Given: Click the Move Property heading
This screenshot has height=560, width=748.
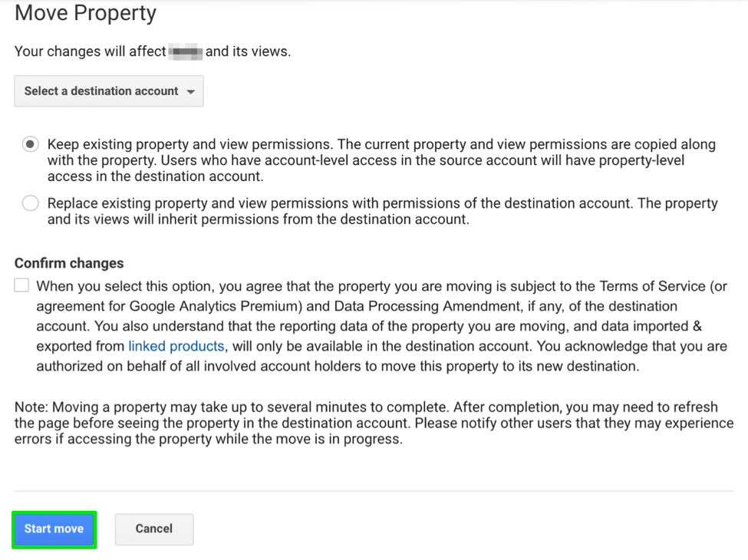Looking at the screenshot, I should click(x=85, y=13).
